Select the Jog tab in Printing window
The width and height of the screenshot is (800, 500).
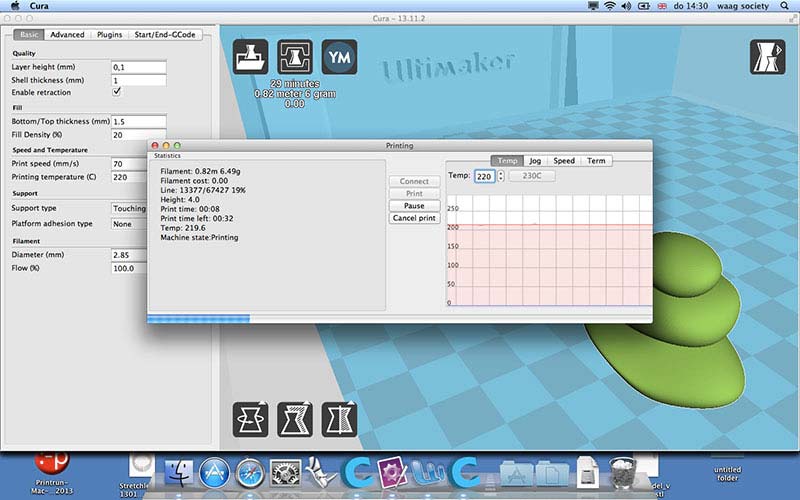coord(535,161)
